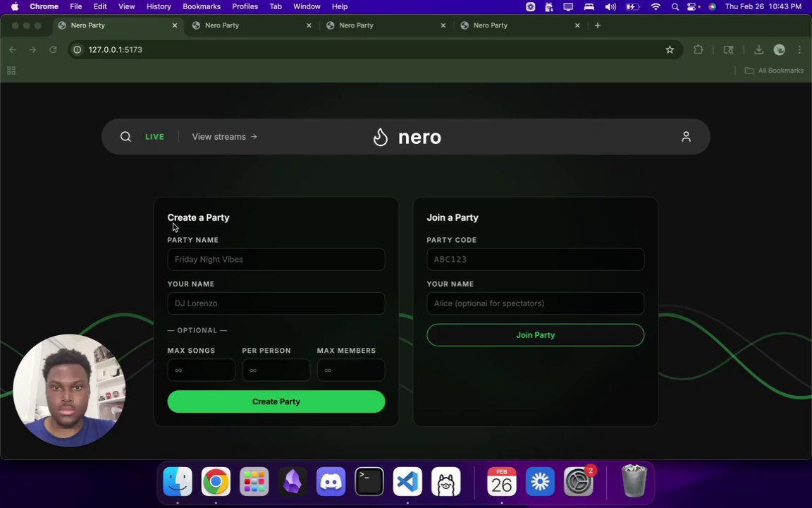This screenshot has width=812, height=508.
Task: Open the user profile icon in nero header
Action: (x=686, y=137)
